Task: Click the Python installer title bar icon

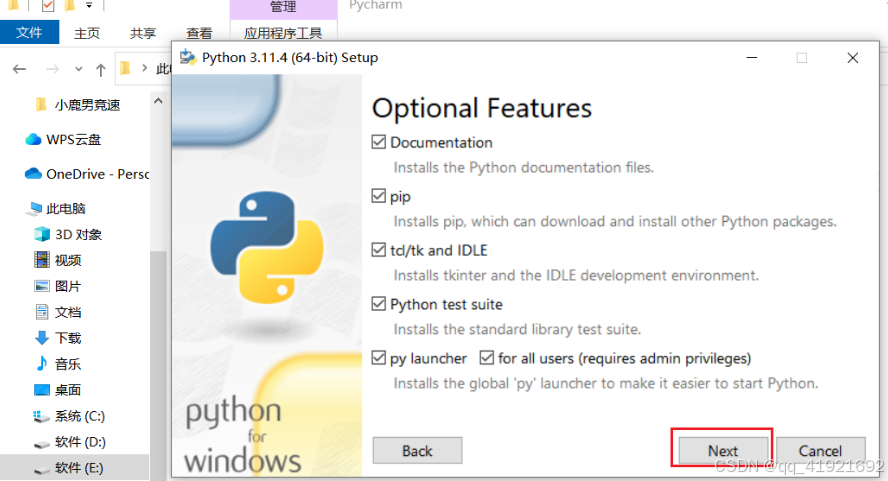Action: [187, 57]
